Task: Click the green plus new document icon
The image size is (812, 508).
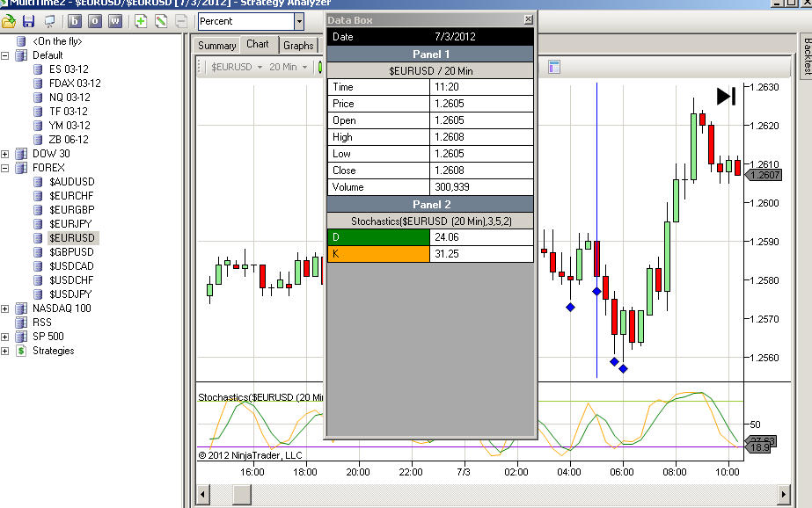Action: pyautogui.click(x=141, y=21)
